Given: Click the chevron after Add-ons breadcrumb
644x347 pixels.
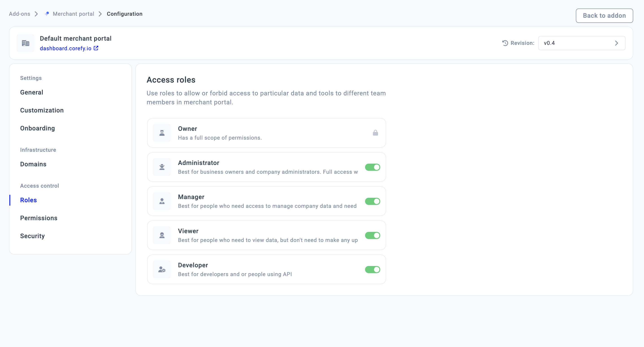Looking at the screenshot, I should pyautogui.click(x=36, y=14).
